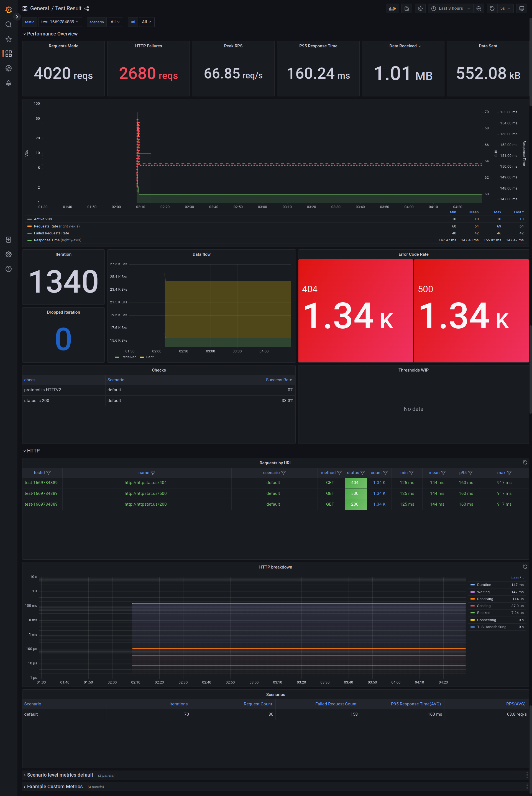Open the 5s refresh interval dropdown
The image size is (532, 796).
tap(505, 9)
